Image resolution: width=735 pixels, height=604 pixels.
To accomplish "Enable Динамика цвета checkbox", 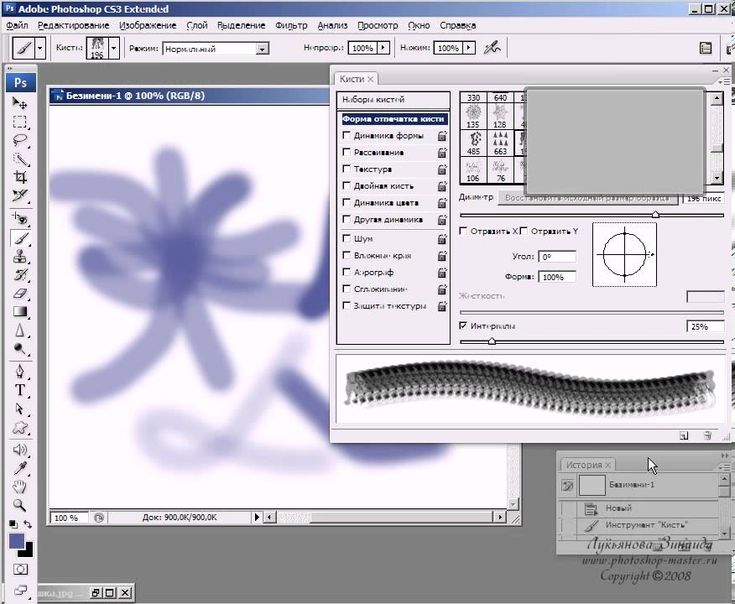I will tap(347, 202).
